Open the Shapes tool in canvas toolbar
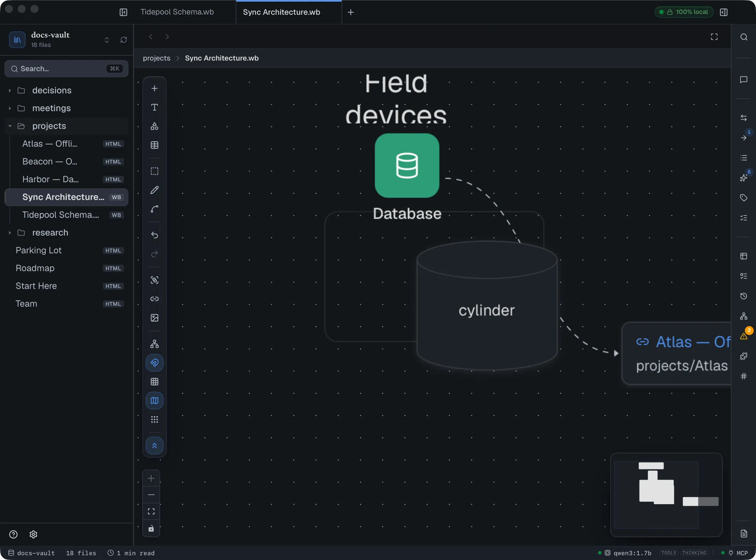 154,126
